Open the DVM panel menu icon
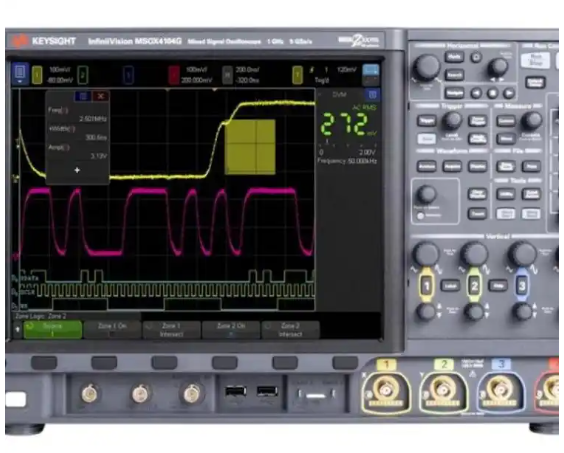Image resolution: width=564 pixels, height=453 pixels. (373, 95)
